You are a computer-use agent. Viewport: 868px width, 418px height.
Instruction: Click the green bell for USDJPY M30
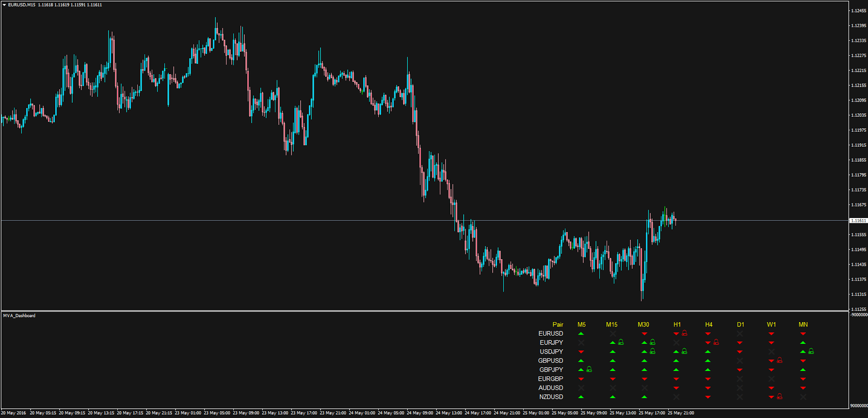[x=653, y=351]
